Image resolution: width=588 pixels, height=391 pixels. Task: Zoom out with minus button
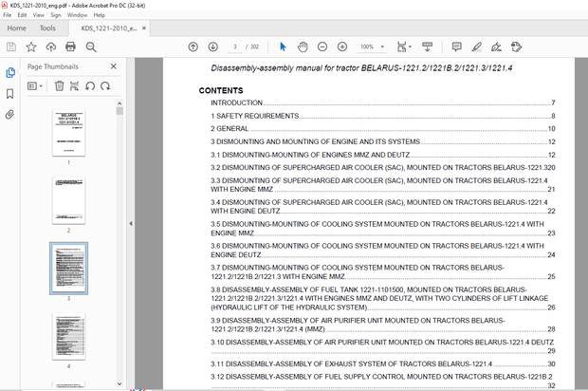point(322,47)
